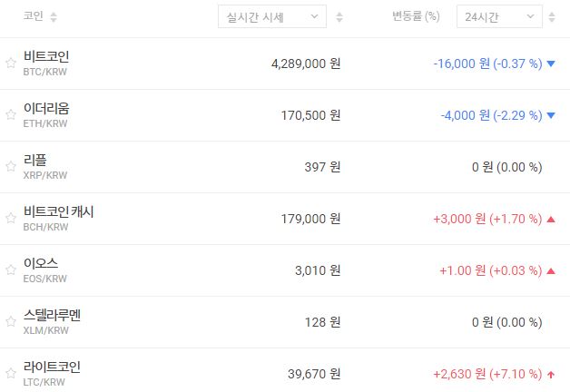The width and height of the screenshot is (570, 392).
Task: Star the Litecoin row
Action: pyautogui.click(x=11, y=374)
